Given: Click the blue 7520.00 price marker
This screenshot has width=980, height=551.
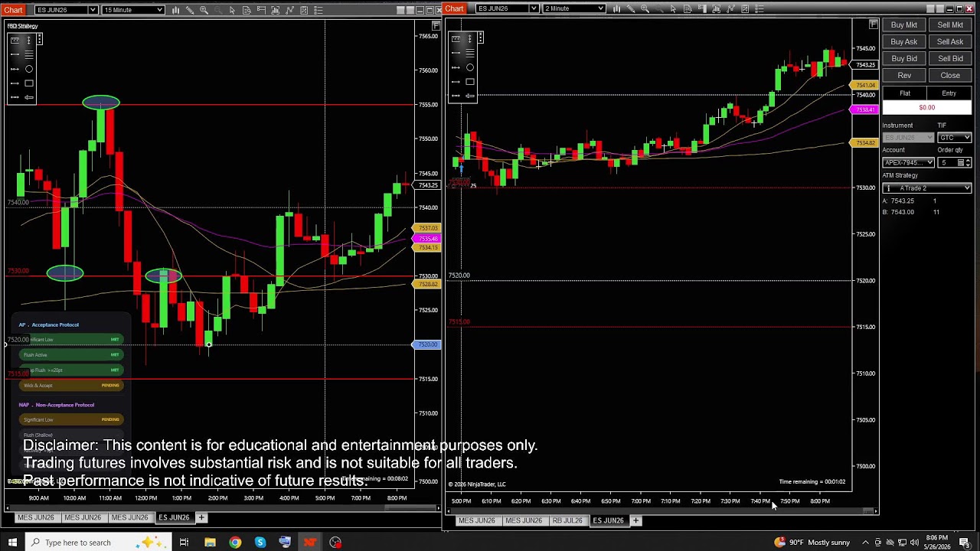Looking at the screenshot, I should 426,344.
